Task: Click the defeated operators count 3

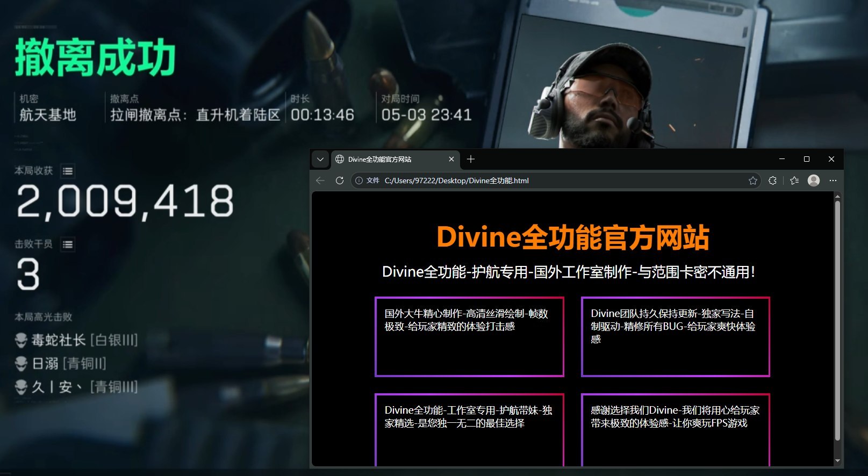Action: 28,274
